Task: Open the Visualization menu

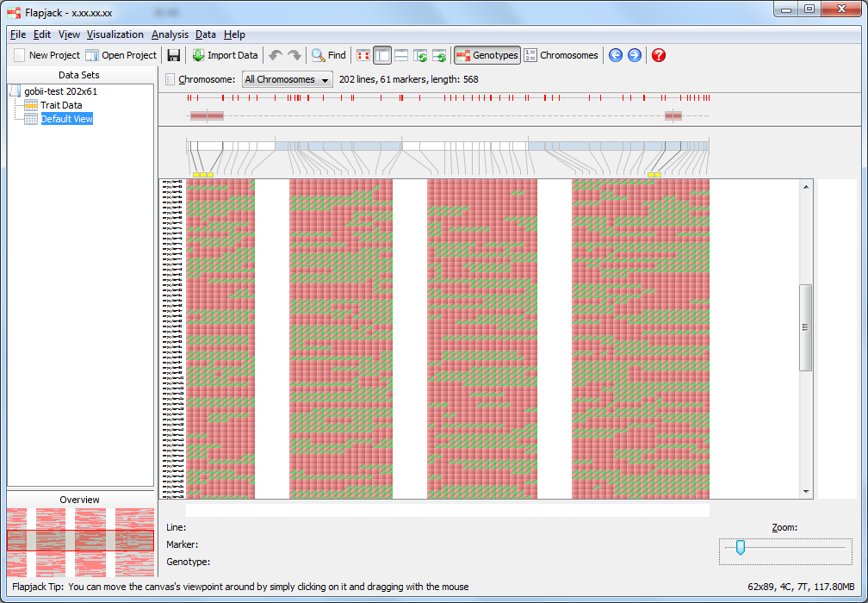Action: [115, 34]
